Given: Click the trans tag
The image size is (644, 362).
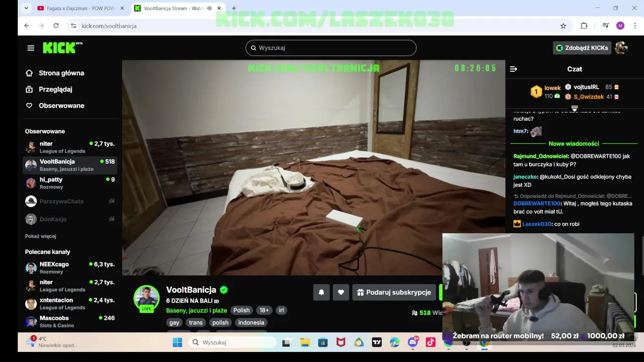Looking at the screenshot, I should [x=196, y=323].
